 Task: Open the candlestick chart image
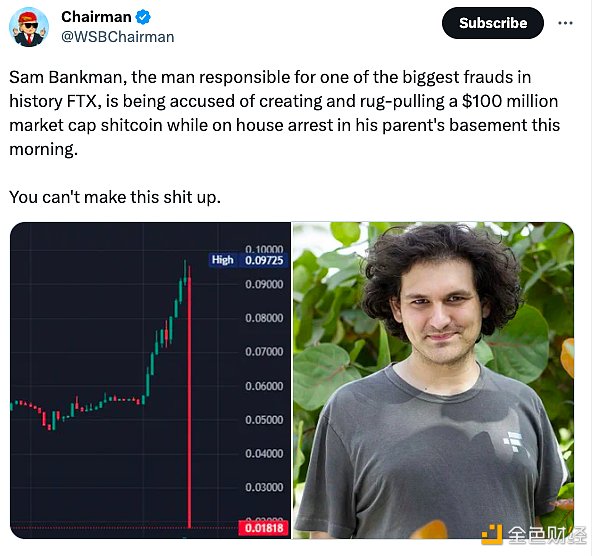150,380
